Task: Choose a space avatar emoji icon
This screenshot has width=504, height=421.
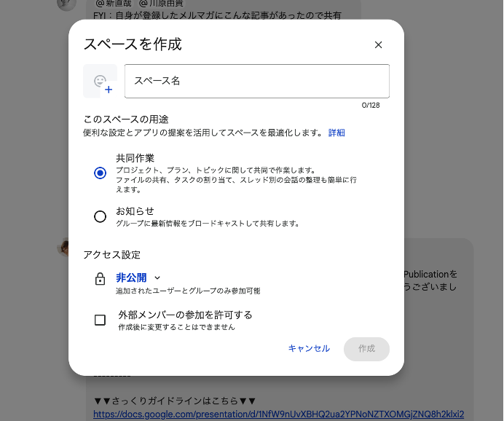Action: point(101,81)
